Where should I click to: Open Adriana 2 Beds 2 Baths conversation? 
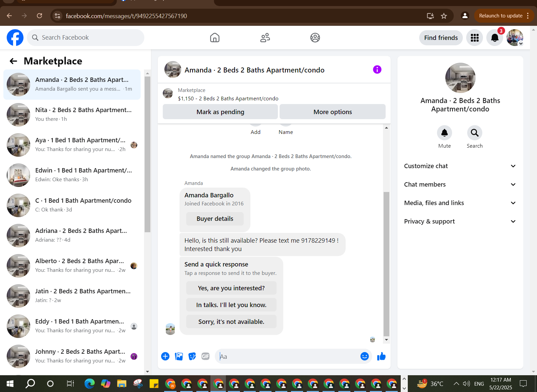pyautogui.click(x=72, y=236)
